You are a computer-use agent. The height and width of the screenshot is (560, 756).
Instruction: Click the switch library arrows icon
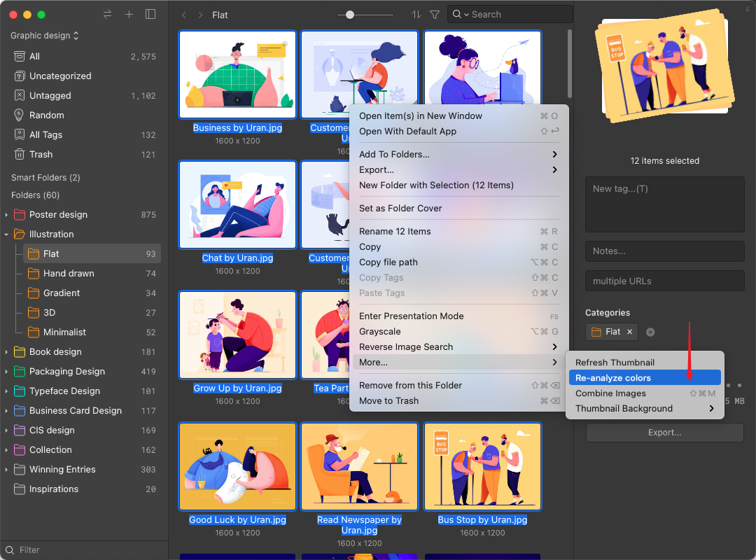pyautogui.click(x=107, y=15)
